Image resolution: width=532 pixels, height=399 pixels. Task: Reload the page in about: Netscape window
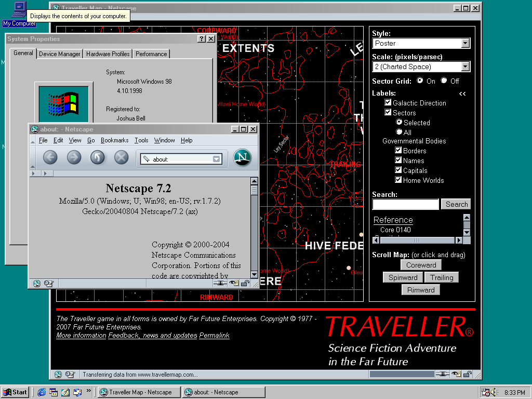[97, 157]
